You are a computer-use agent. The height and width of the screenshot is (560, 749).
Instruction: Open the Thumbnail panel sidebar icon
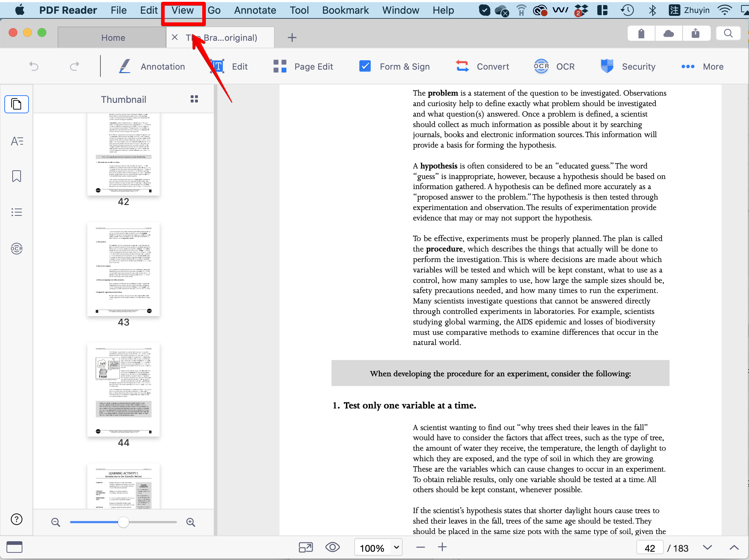click(17, 105)
